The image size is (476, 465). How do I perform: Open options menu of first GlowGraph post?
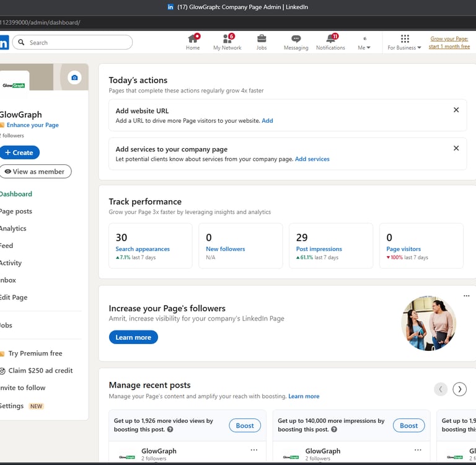pyautogui.click(x=253, y=450)
